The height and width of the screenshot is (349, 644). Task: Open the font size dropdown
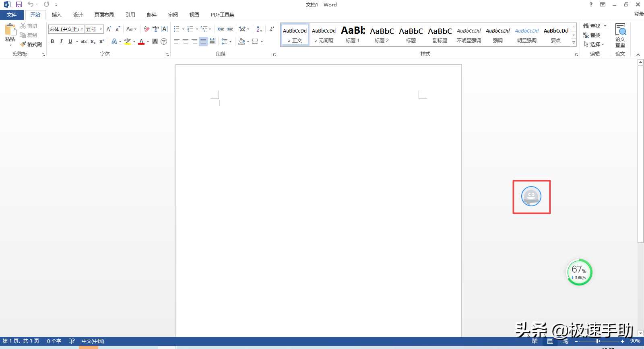coord(101,29)
